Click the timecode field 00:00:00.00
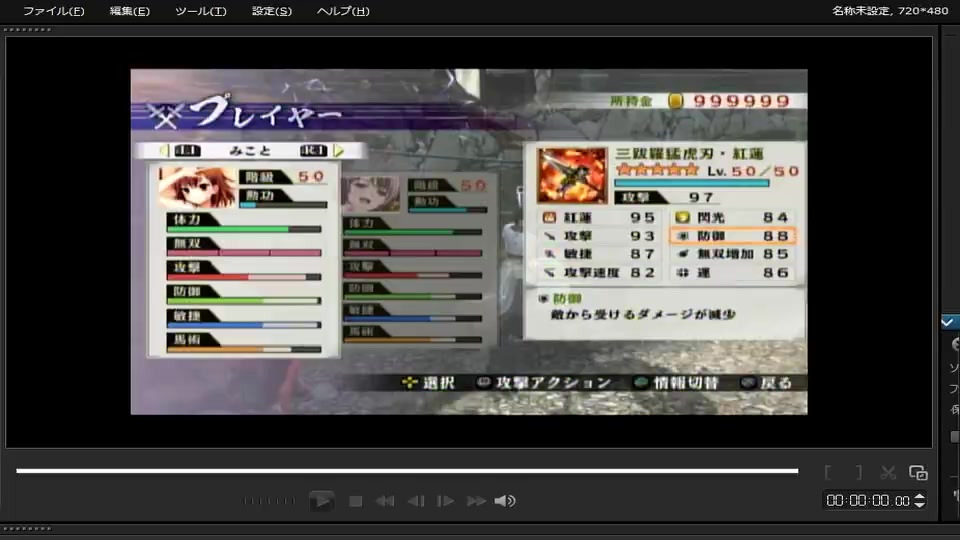Screen dimensions: 960x540 (868, 501)
